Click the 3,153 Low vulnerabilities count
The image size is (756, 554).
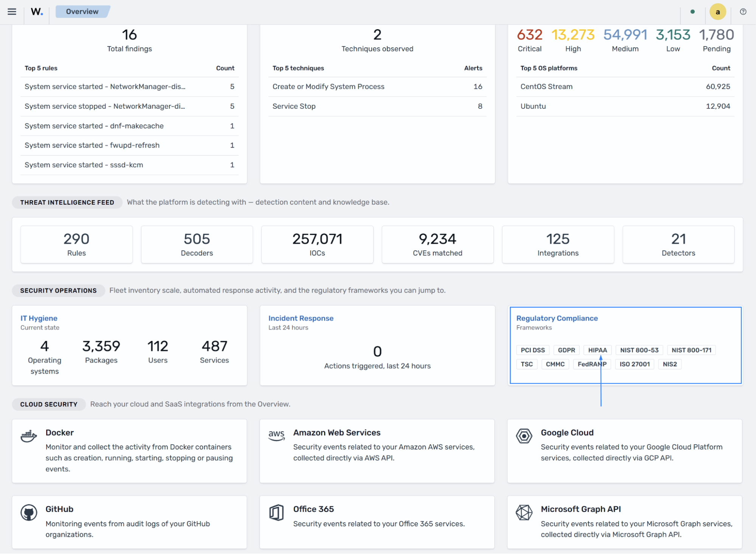click(673, 35)
